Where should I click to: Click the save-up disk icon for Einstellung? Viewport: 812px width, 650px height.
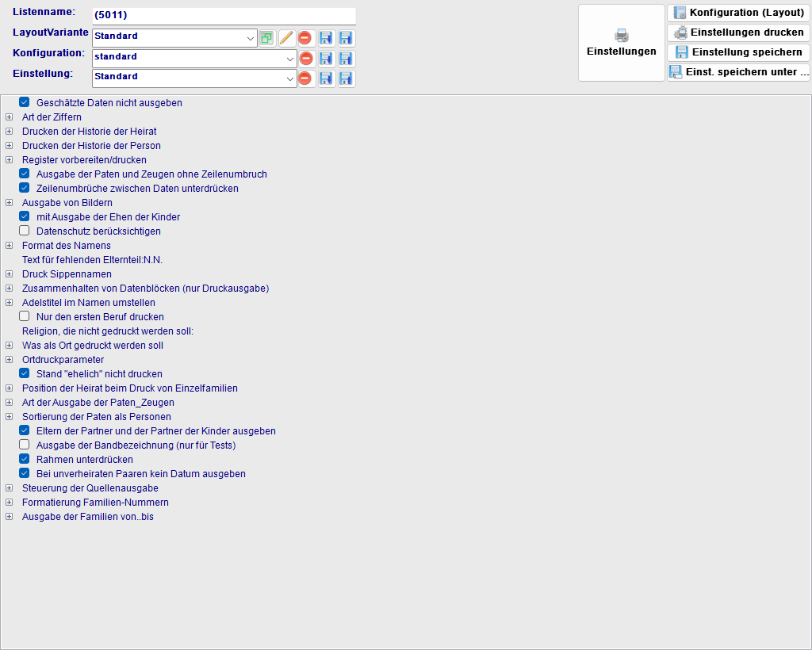pyautogui.click(x=346, y=78)
